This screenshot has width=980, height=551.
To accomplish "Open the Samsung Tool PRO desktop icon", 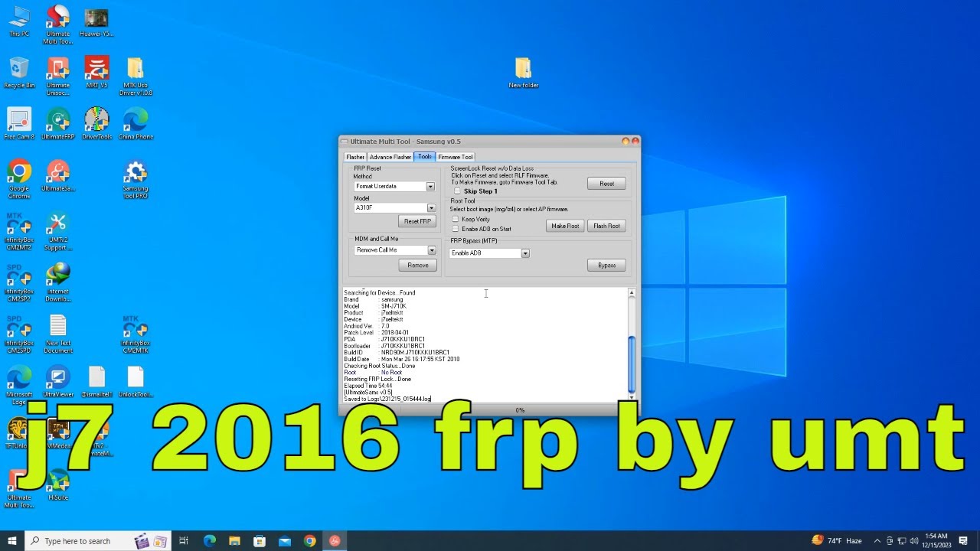I will [135, 173].
